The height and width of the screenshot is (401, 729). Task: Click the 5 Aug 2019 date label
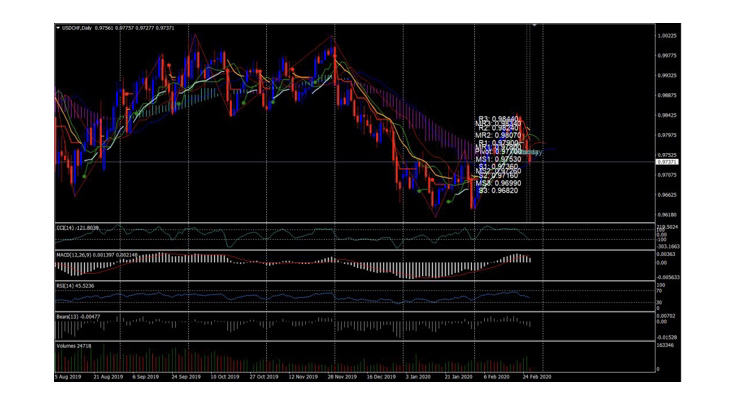(x=68, y=379)
